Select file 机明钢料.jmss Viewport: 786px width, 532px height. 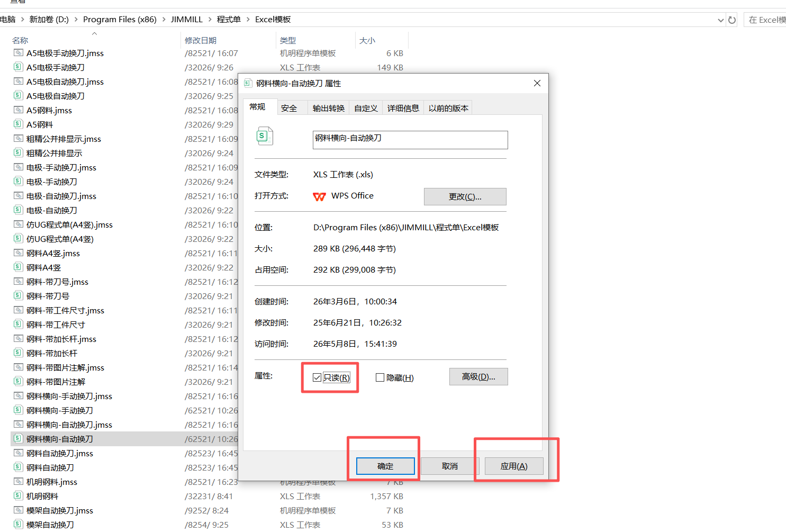click(52, 482)
